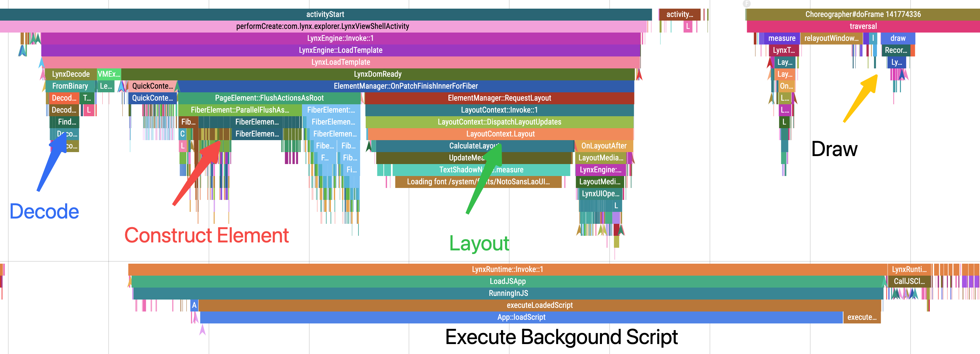Click the executeLoadedScript slice

[539, 305]
